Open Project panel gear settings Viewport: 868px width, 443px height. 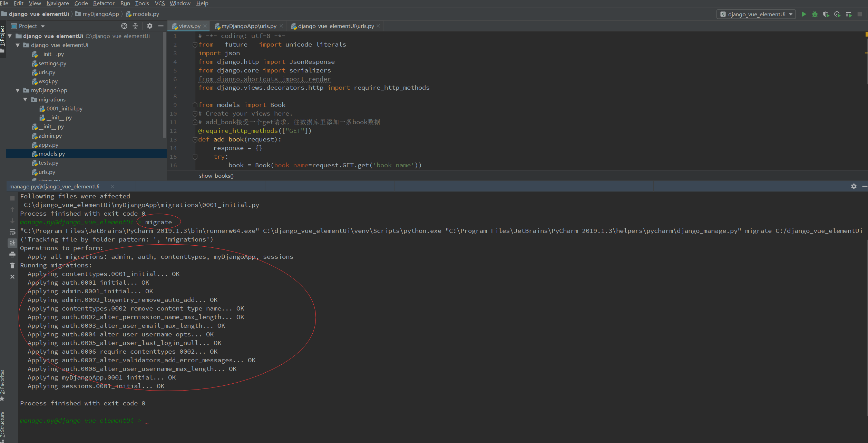tap(149, 26)
